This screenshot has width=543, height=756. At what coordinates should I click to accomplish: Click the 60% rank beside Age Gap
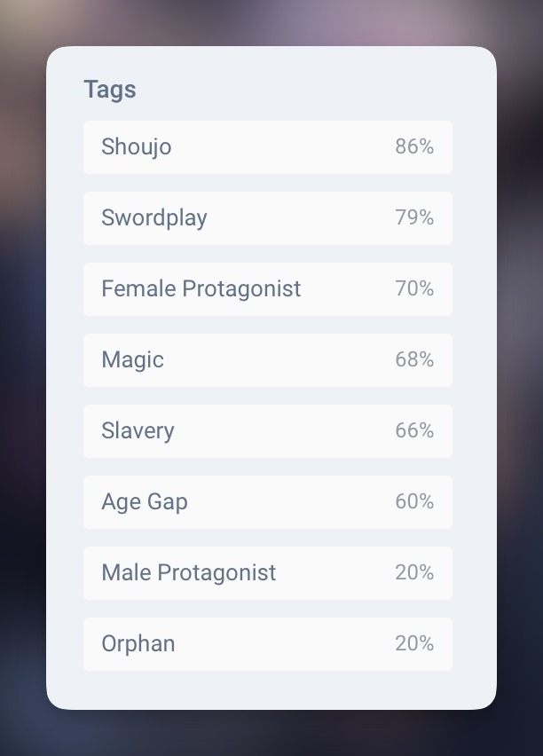coord(414,501)
